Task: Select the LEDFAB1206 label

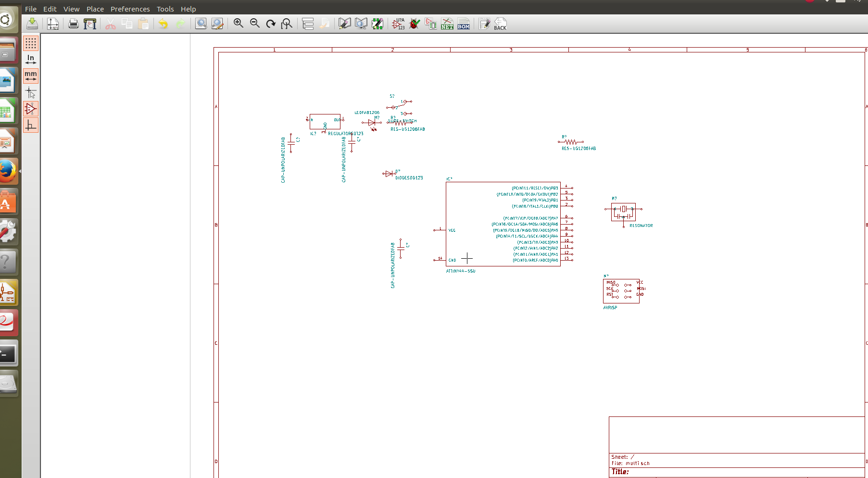Action: tap(367, 113)
